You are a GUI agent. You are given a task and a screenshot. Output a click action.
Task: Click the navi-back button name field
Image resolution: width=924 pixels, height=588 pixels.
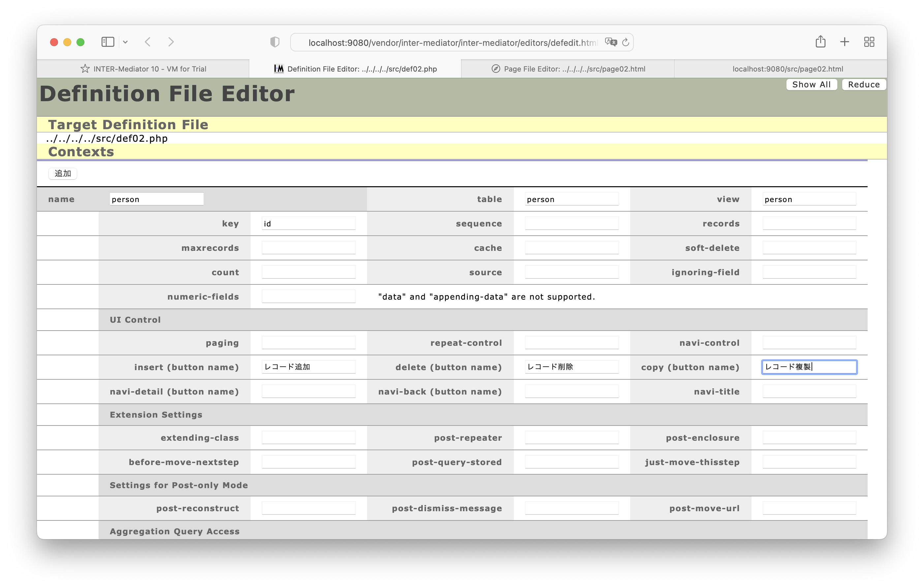[x=572, y=392]
